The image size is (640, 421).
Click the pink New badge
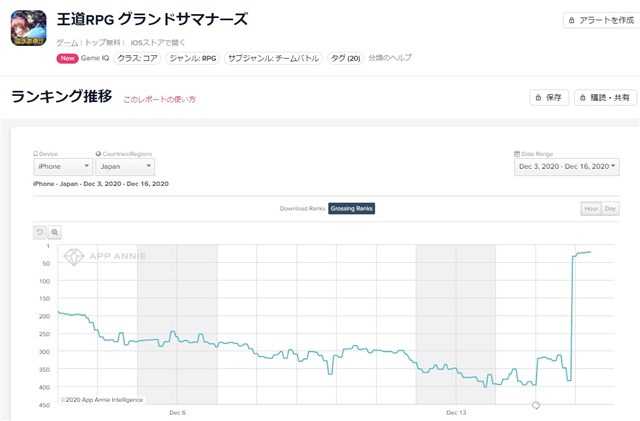(67, 58)
